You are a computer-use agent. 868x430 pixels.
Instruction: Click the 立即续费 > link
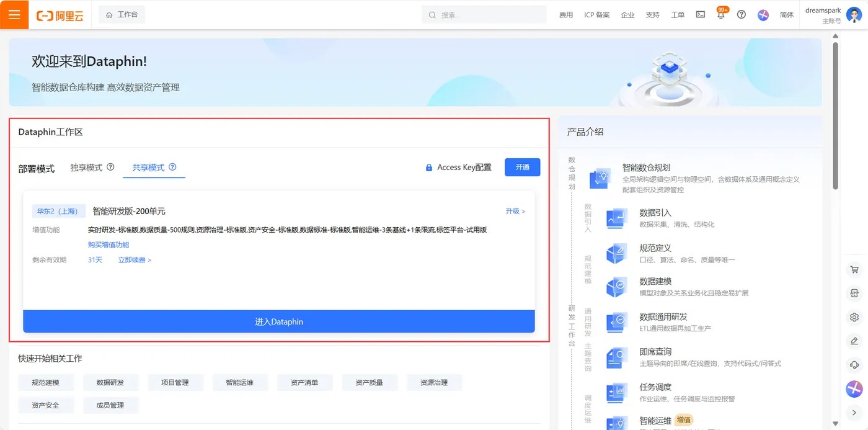(135, 260)
